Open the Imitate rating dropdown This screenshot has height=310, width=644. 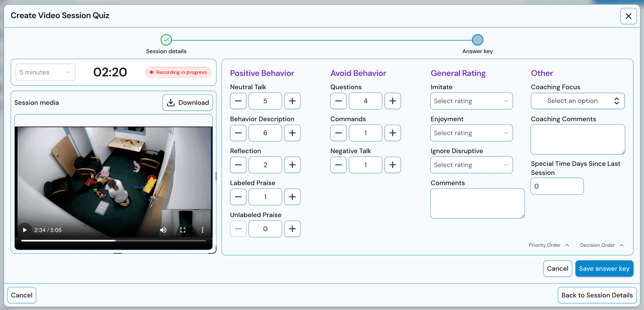pyautogui.click(x=471, y=101)
